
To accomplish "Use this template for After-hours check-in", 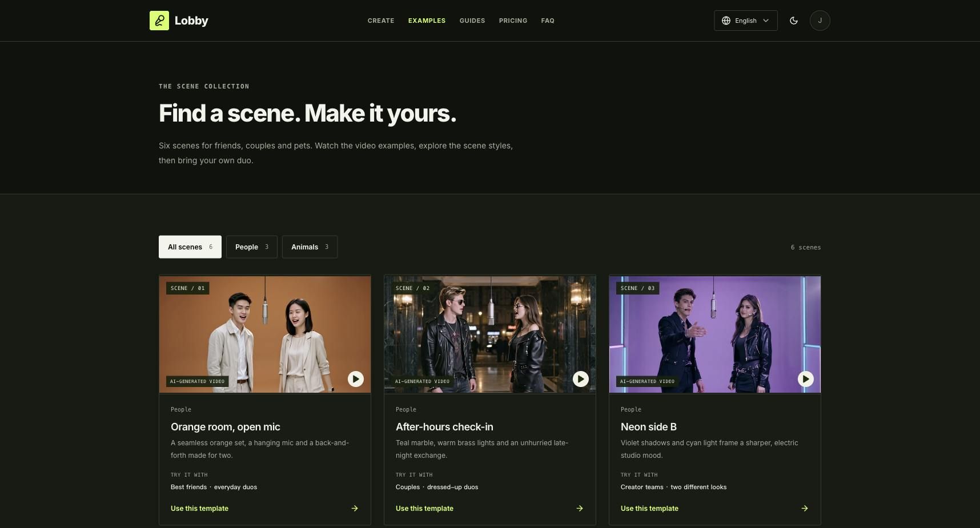I will (x=424, y=509).
